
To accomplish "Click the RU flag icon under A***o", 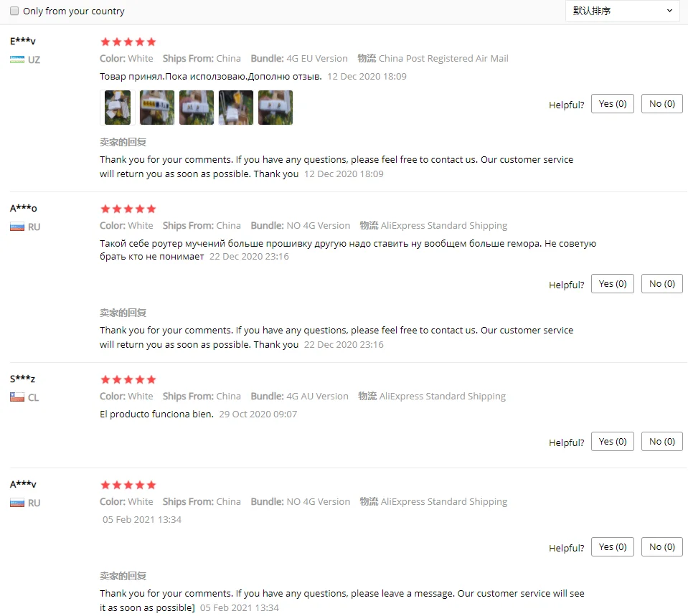I will [17, 227].
